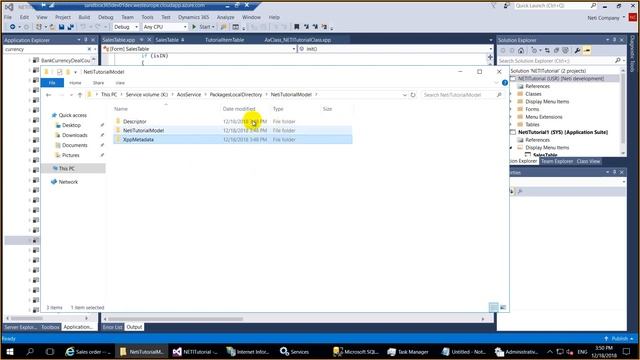Open File Explorer help icon
Screen dimensions: 640x360
click(505, 82)
